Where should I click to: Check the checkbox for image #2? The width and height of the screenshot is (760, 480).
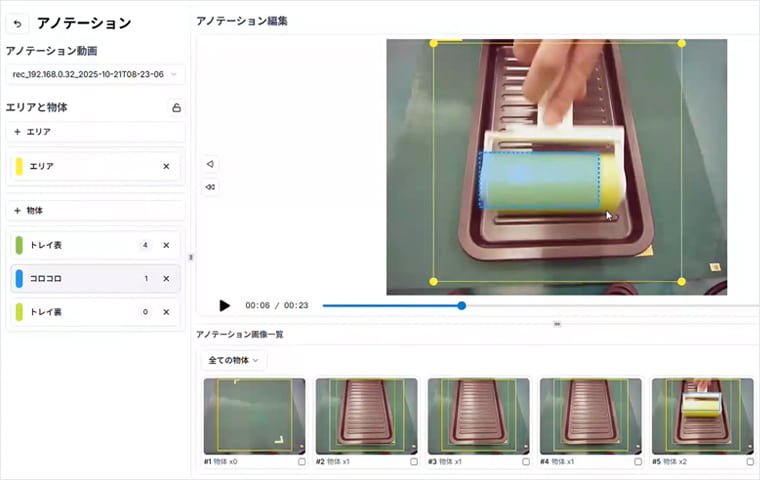414,462
